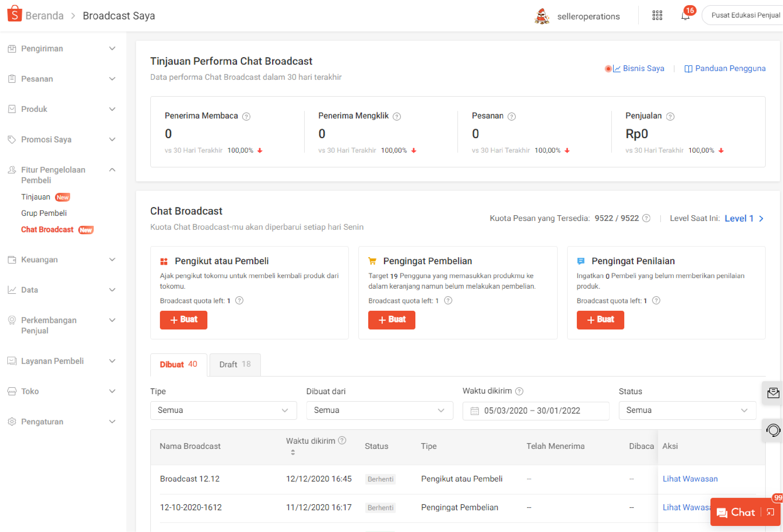
Task: Click help icon next to Penerima Membaca
Action: (x=246, y=117)
